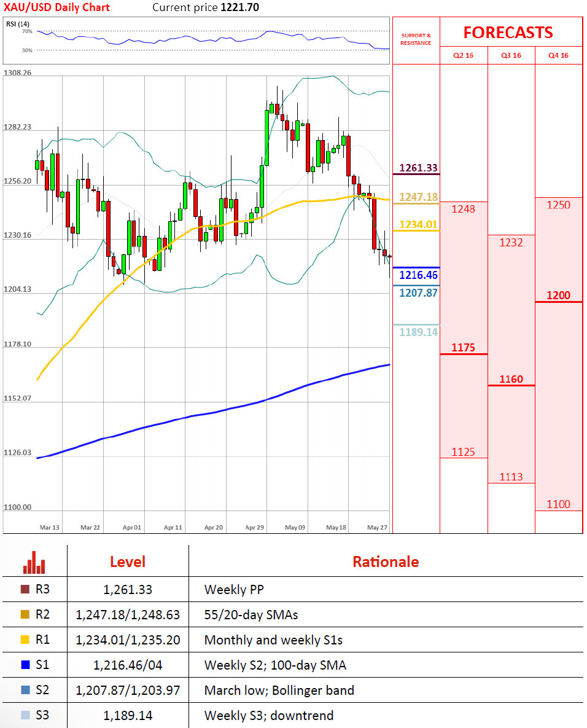Select the Q4 16 forecast column header
This screenshot has width=587, height=728.
click(558, 55)
